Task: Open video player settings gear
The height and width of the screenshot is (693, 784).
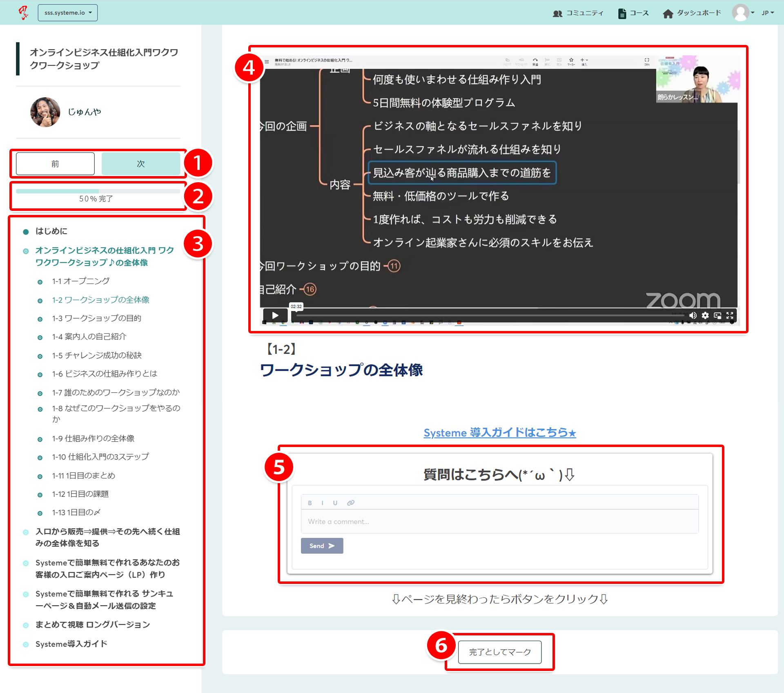Action: [705, 315]
